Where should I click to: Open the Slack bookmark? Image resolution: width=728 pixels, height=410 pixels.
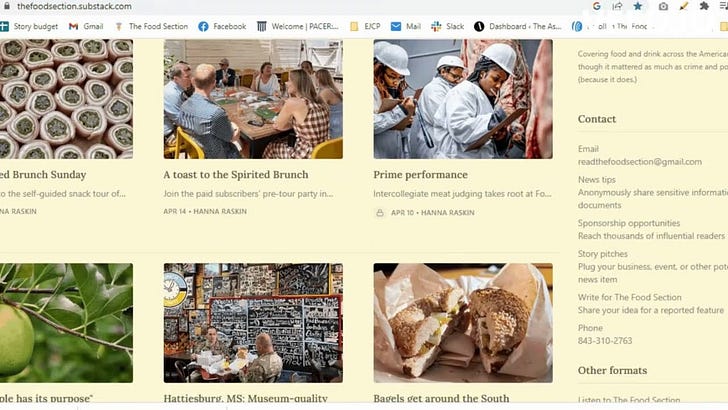(x=448, y=26)
